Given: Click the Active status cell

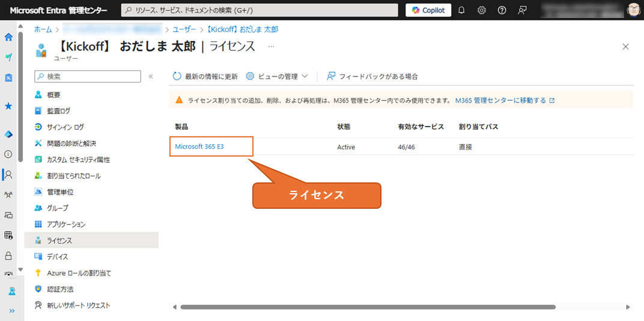Looking at the screenshot, I should coord(346,147).
